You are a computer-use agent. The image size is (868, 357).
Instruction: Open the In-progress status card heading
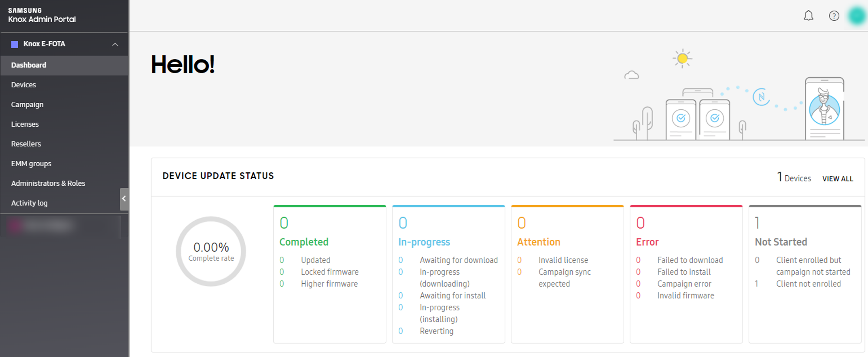[424, 242]
